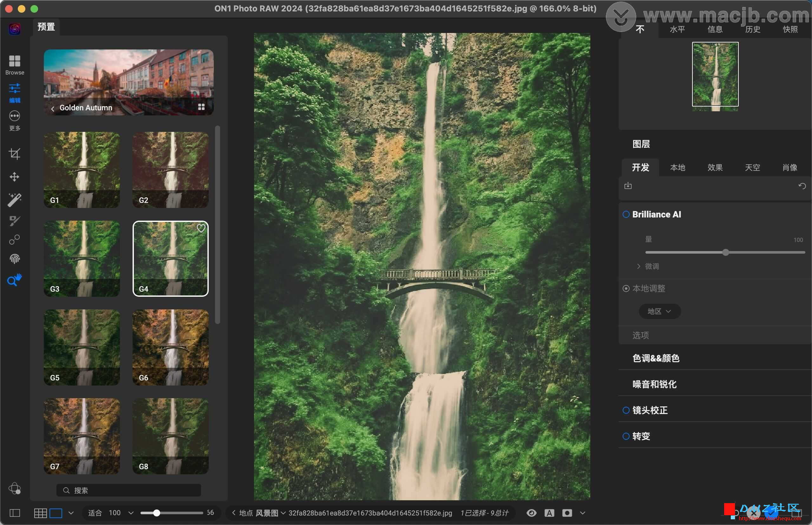Favorite the G4 preset with heart icon
This screenshot has width=812, height=525.
click(x=201, y=228)
